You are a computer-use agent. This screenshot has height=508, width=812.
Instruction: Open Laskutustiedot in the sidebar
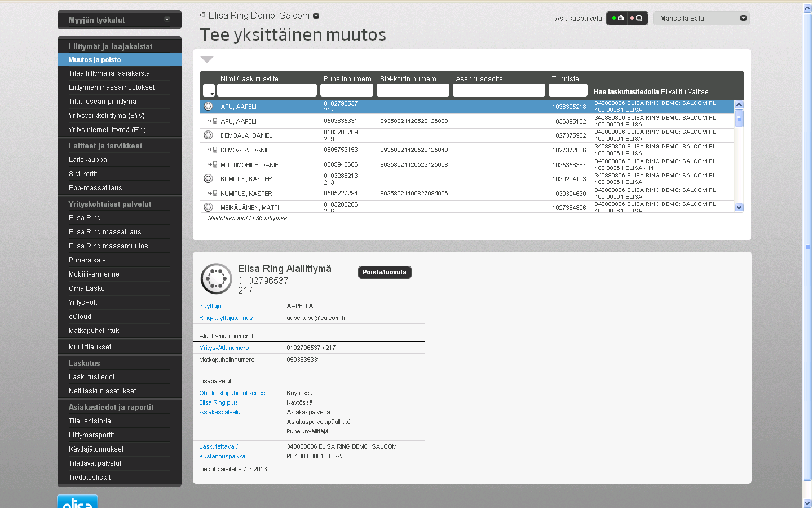click(92, 377)
